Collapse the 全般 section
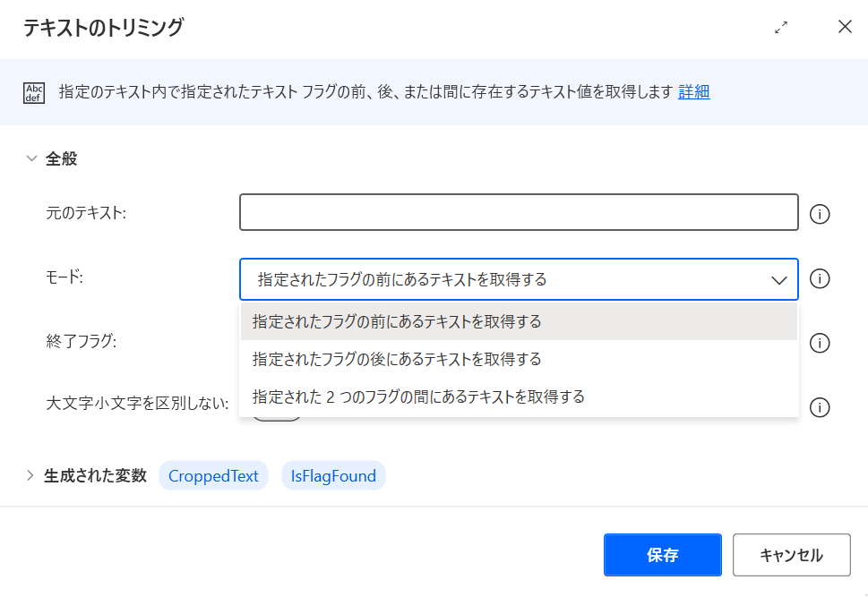The image size is (868, 597). (x=31, y=158)
